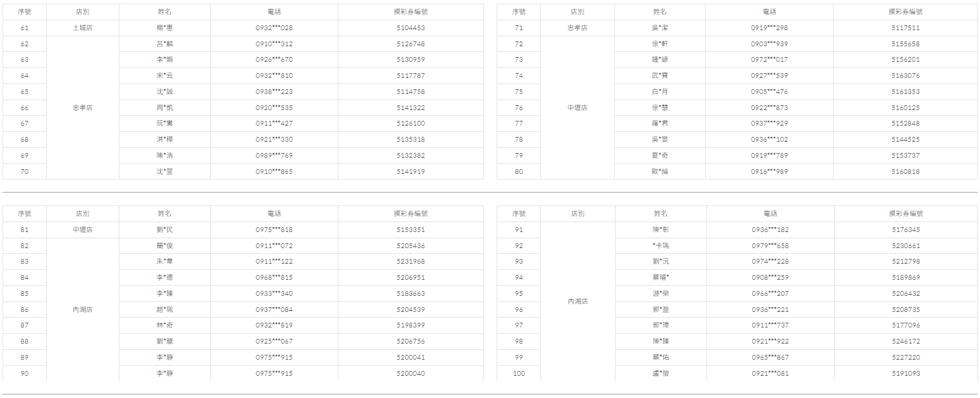This screenshot has height=398, width=980.
Task: Select the serial number 70 cell
Action: [x=24, y=172]
